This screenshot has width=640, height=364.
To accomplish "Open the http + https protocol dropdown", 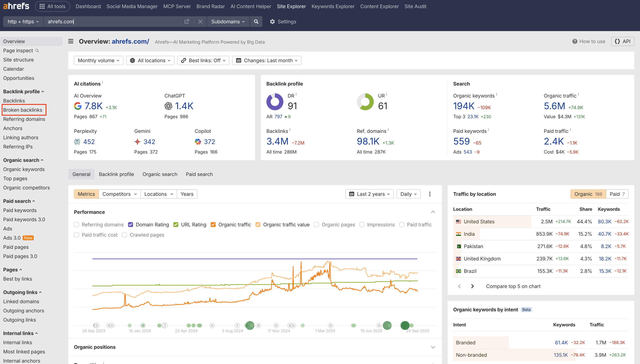I will tap(23, 22).
